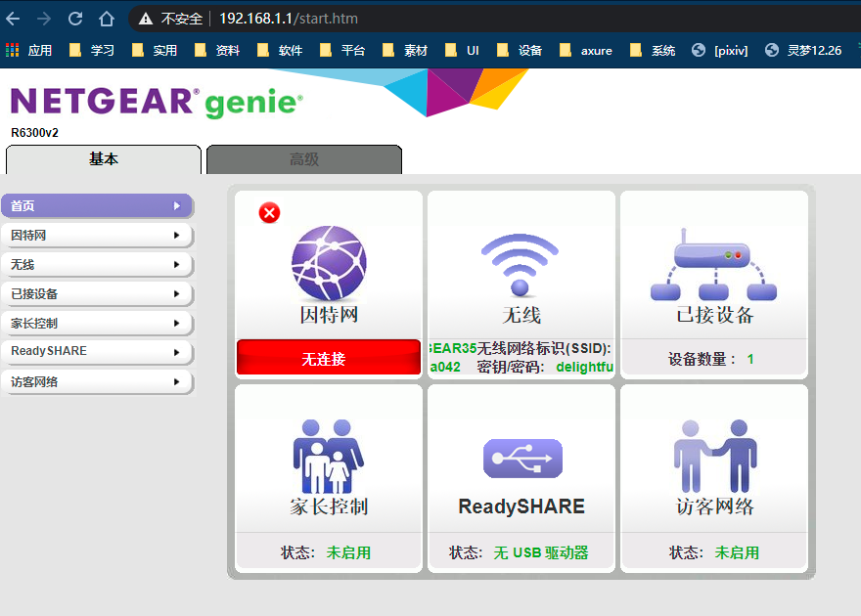Image resolution: width=861 pixels, height=616 pixels.
Task: Open the UI bookmark folder
Action: [x=462, y=51]
